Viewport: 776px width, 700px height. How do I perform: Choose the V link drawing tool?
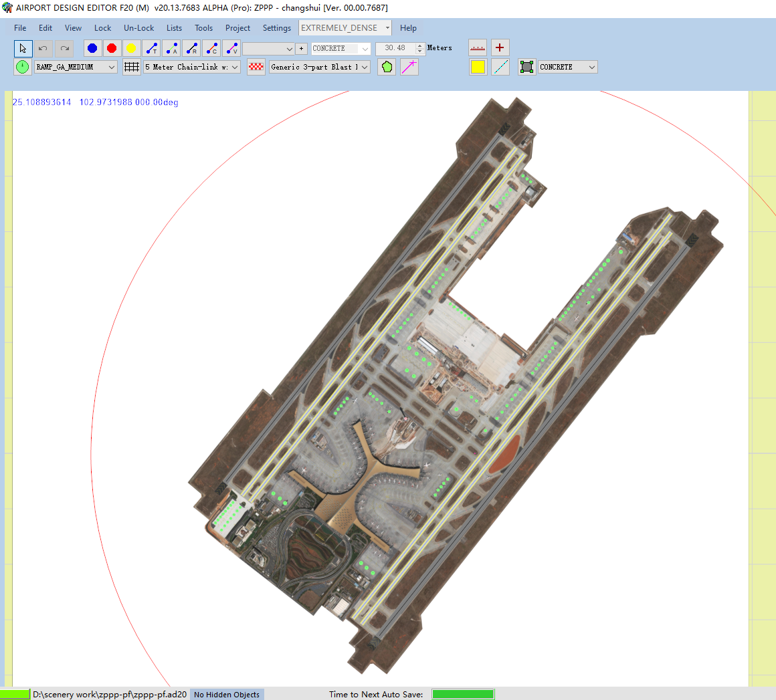point(231,49)
